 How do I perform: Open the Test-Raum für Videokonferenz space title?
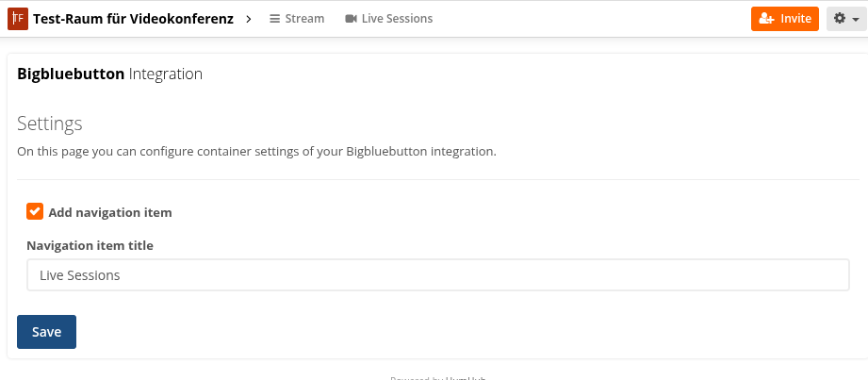point(134,19)
